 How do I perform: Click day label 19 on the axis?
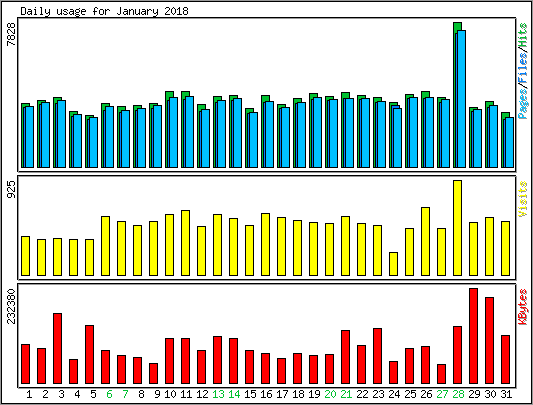(x=314, y=394)
